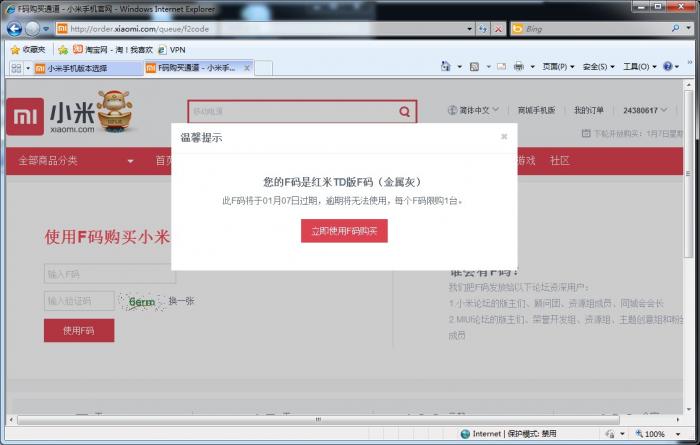Image resolution: width=700 pixels, height=445 pixels.
Task: Click the Read Mail icon
Action: 502,67
